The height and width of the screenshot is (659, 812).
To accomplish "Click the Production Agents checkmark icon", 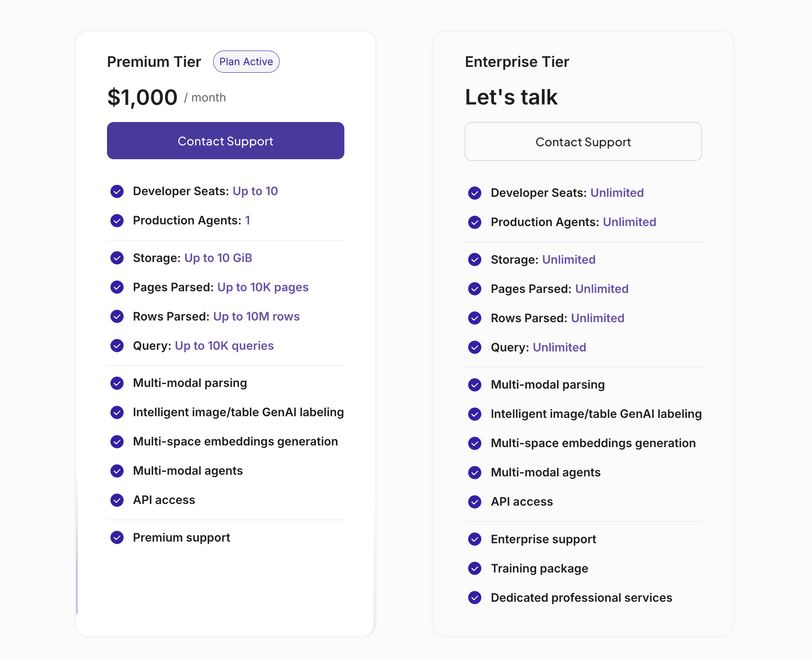I will [x=117, y=221].
